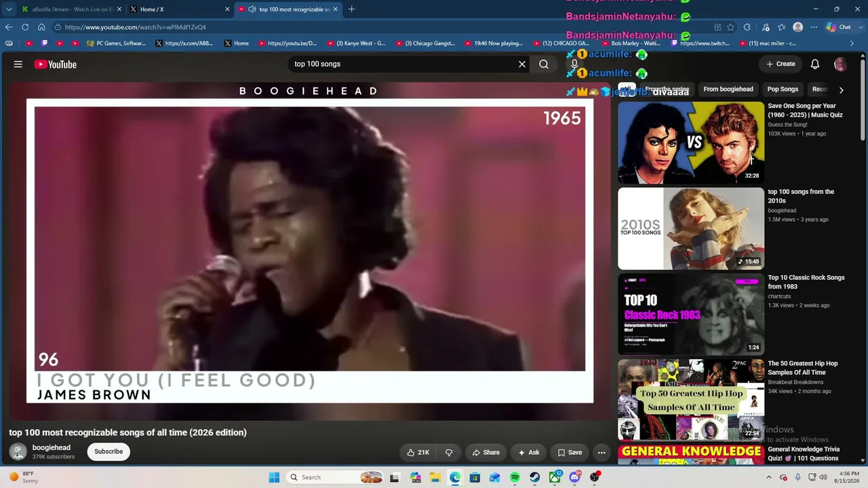Open the mac miller bookmark
Viewport: 868px width, 488px height.
[768, 43]
